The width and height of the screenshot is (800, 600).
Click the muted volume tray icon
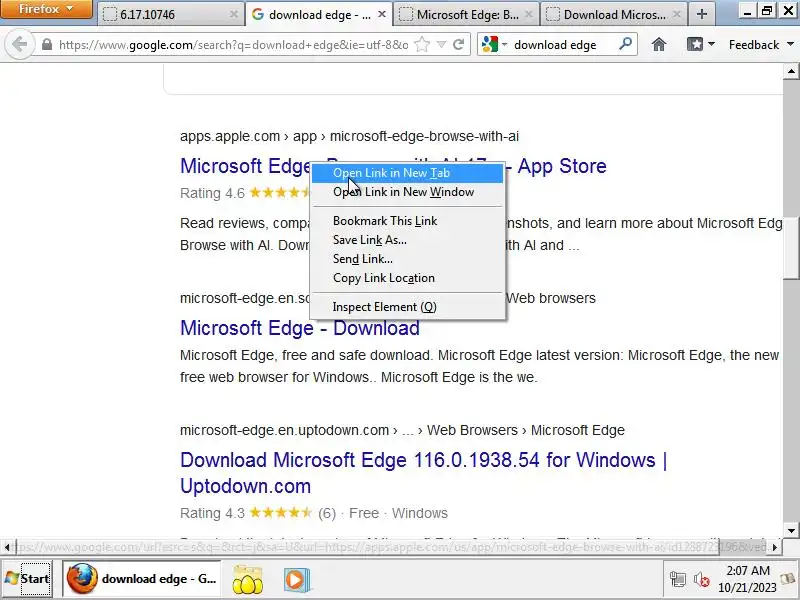click(702, 580)
